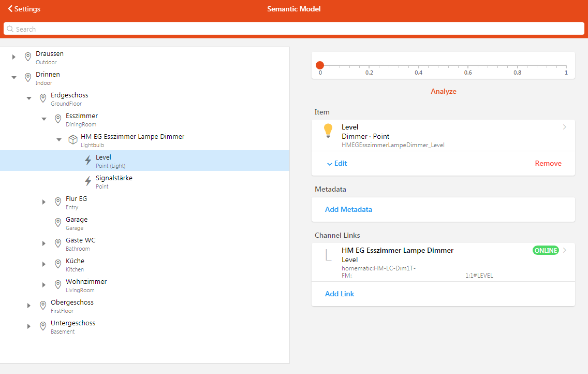
Task: Click the Analyze link
Action: coord(443,91)
